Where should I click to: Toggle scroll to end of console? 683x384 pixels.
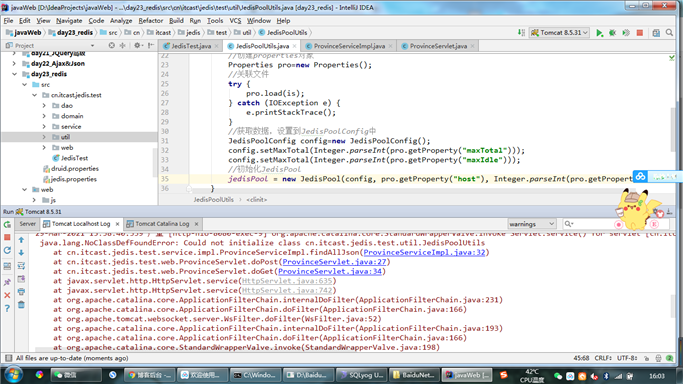tap(21, 279)
